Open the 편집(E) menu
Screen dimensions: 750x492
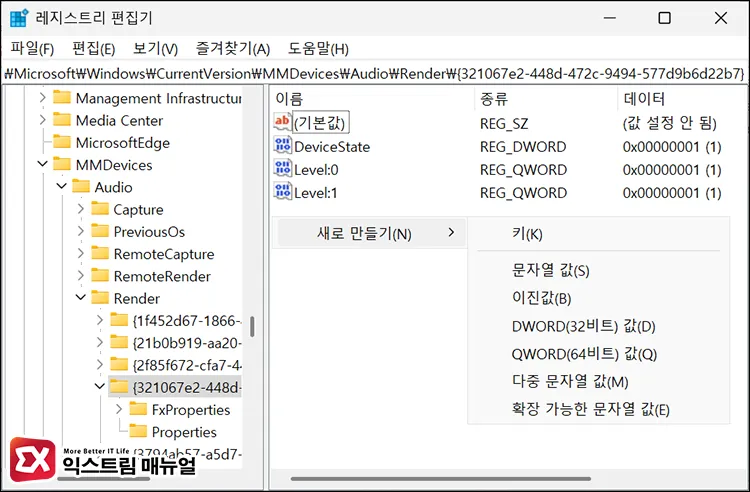(93, 49)
